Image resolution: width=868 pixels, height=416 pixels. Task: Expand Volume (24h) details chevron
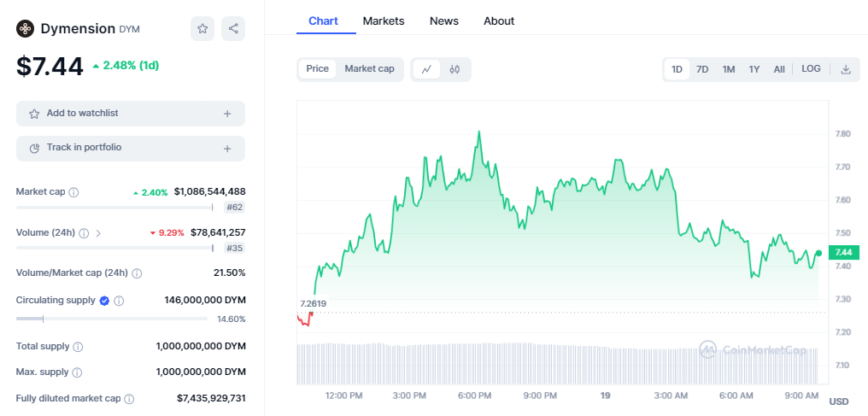click(x=98, y=233)
